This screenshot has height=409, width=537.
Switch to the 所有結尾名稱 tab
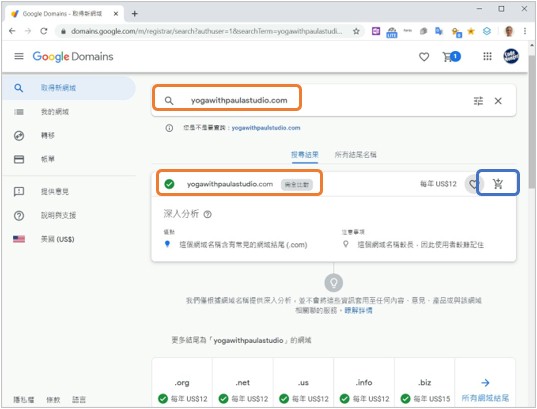(x=355, y=155)
